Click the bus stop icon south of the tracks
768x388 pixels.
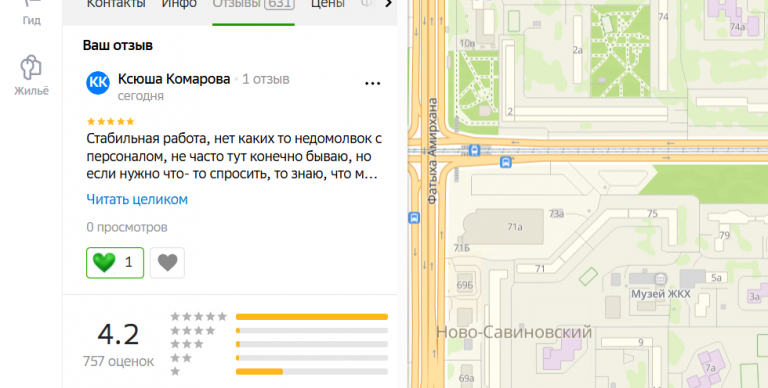pyautogui.click(x=506, y=162)
